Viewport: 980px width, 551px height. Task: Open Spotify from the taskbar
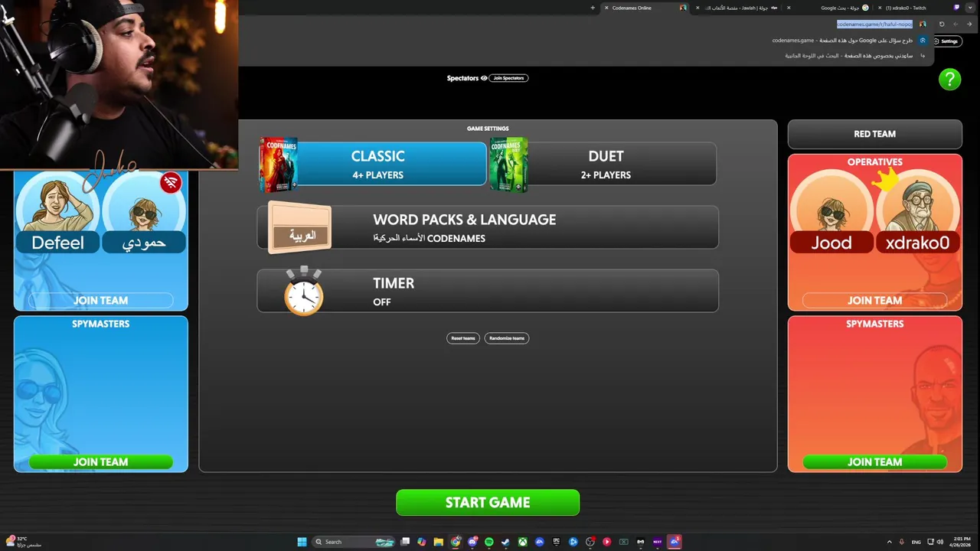489,542
